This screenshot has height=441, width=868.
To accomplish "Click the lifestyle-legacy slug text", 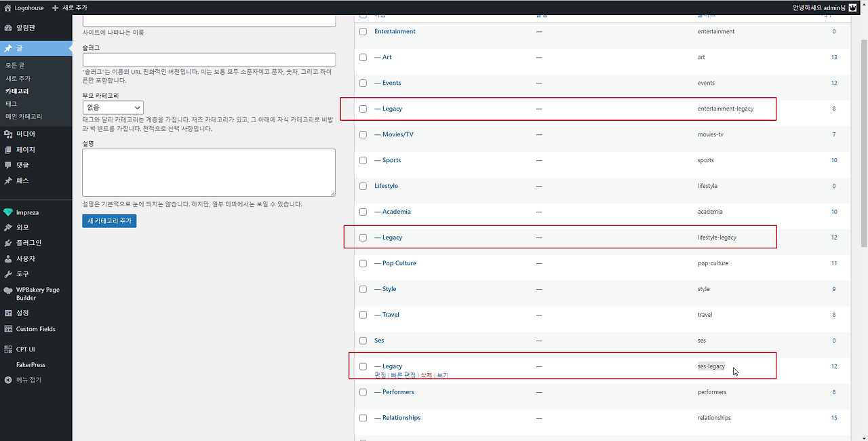I will (x=717, y=237).
